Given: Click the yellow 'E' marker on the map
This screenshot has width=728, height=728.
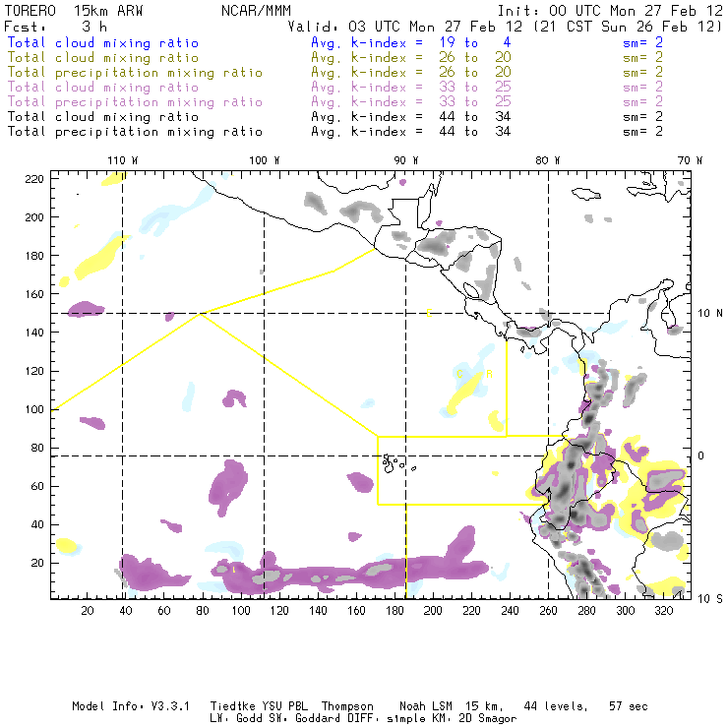Looking at the screenshot, I should click(429, 314).
